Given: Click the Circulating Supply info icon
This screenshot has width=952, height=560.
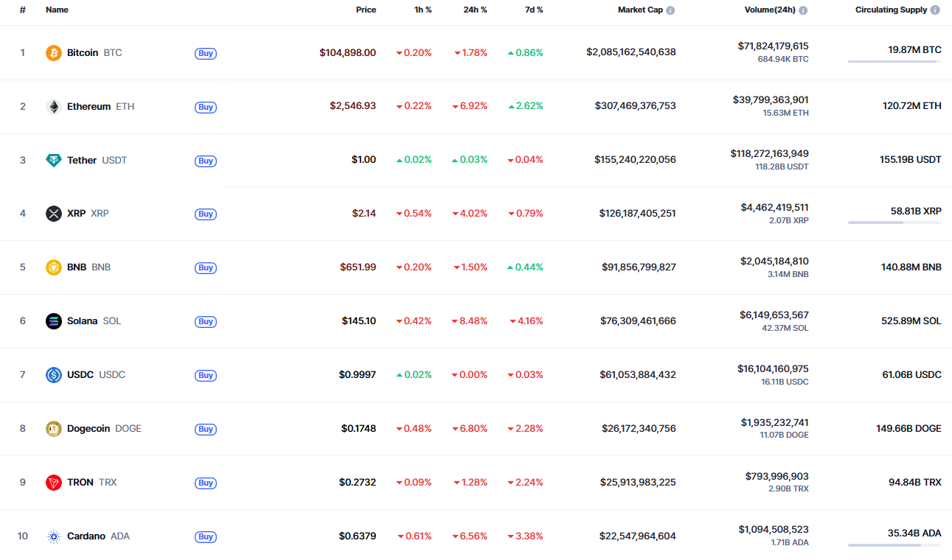Looking at the screenshot, I should tap(935, 10).
